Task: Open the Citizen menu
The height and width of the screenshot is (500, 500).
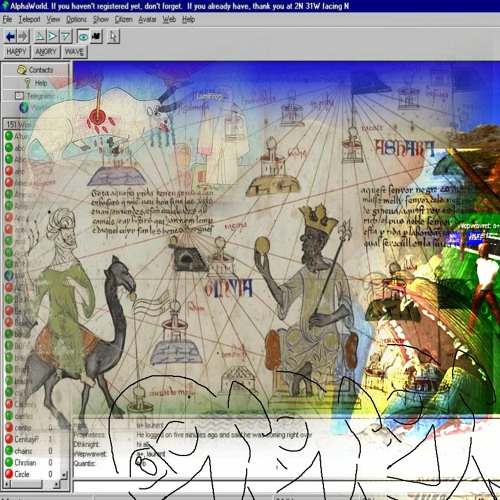Action: [123, 20]
